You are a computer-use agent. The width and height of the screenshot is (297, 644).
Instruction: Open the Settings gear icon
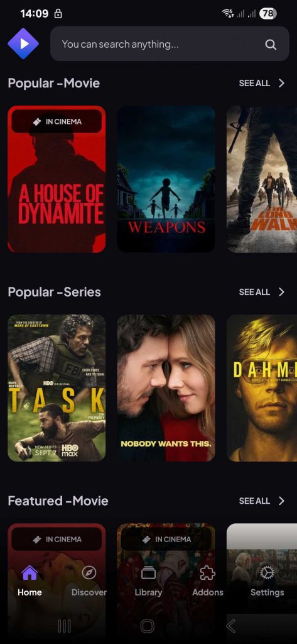pos(267,572)
